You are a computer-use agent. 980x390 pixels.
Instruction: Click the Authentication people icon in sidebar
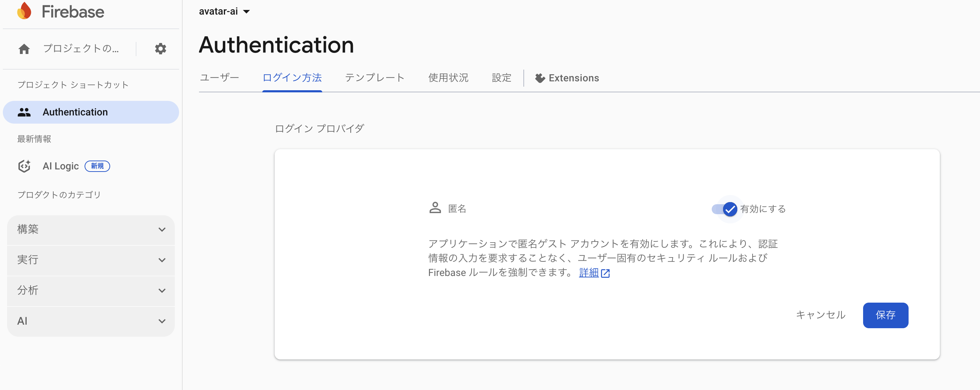(x=24, y=112)
